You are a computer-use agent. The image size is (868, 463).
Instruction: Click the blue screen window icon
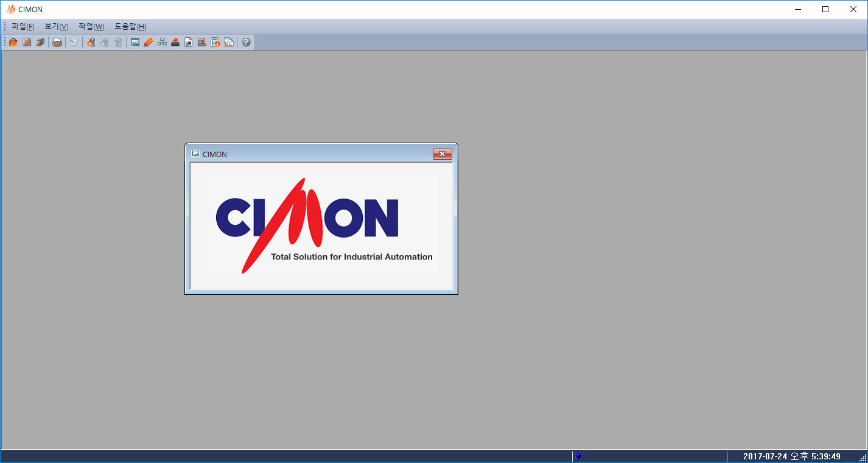(x=135, y=43)
